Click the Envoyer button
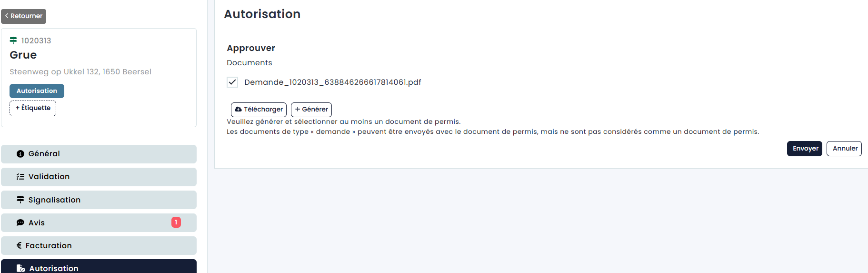 tap(804, 148)
